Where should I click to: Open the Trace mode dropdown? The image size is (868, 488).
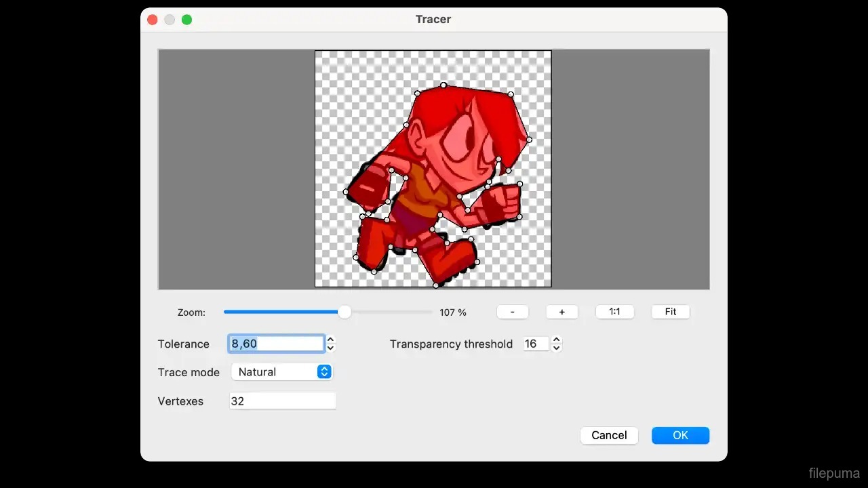click(282, 372)
